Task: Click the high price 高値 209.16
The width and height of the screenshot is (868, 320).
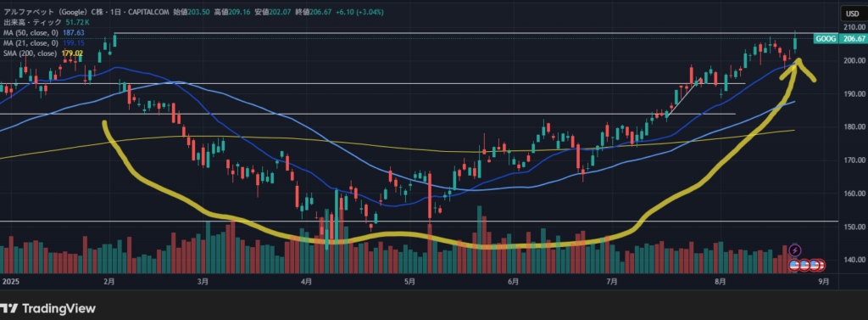Action: tap(233, 12)
